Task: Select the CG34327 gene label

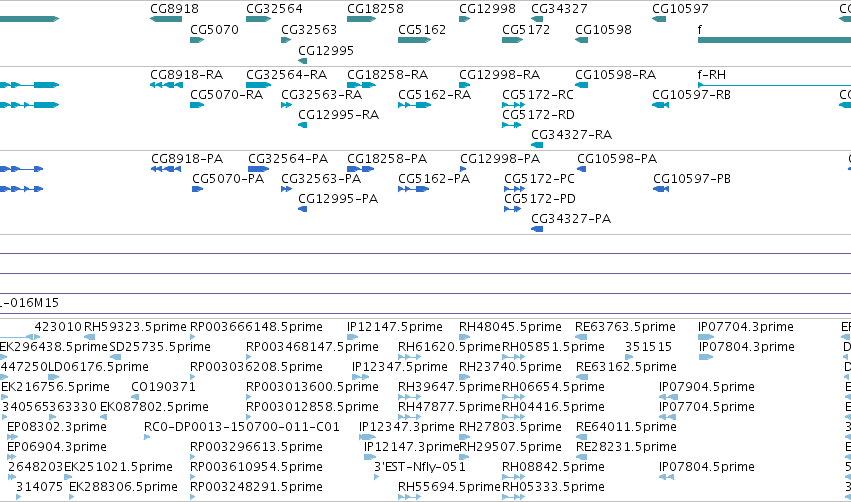Action: pyautogui.click(x=559, y=9)
